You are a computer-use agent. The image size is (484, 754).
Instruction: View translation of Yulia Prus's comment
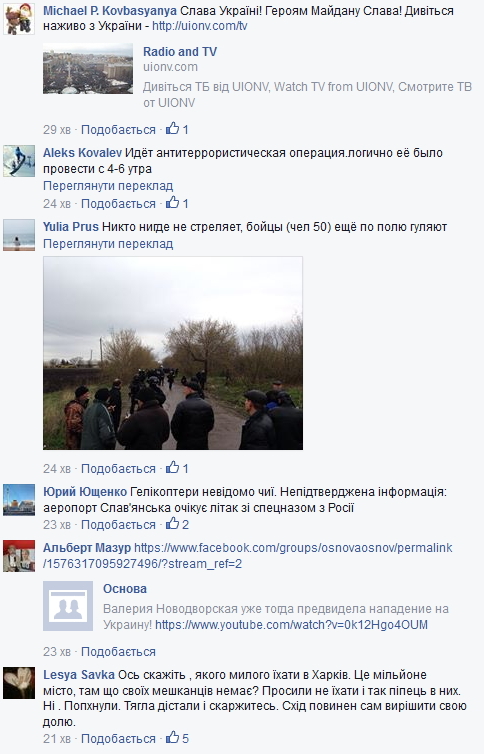(108, 244)
